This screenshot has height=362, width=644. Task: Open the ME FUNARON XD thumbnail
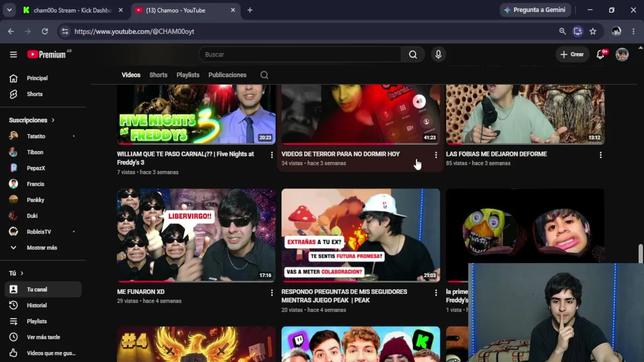(196, 235)
